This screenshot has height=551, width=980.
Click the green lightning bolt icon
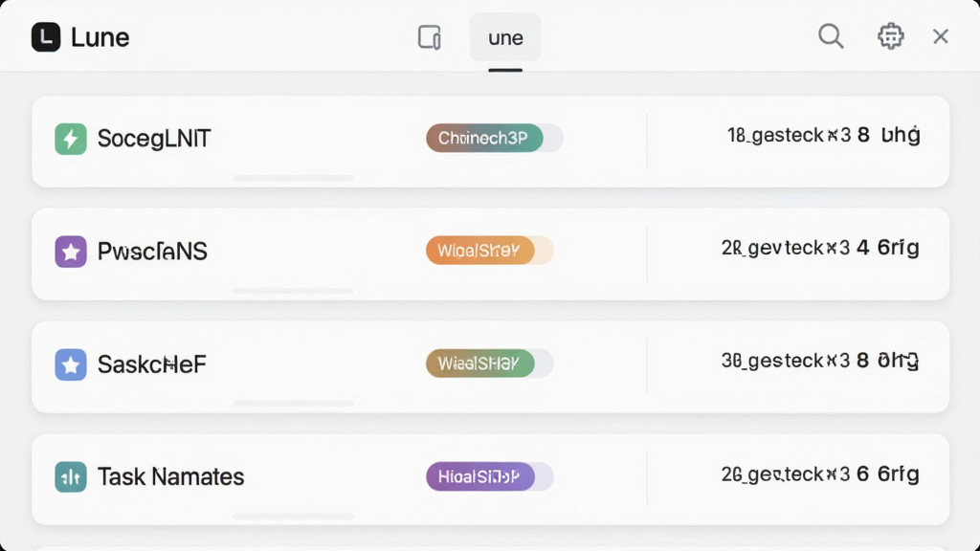point(71,139)
